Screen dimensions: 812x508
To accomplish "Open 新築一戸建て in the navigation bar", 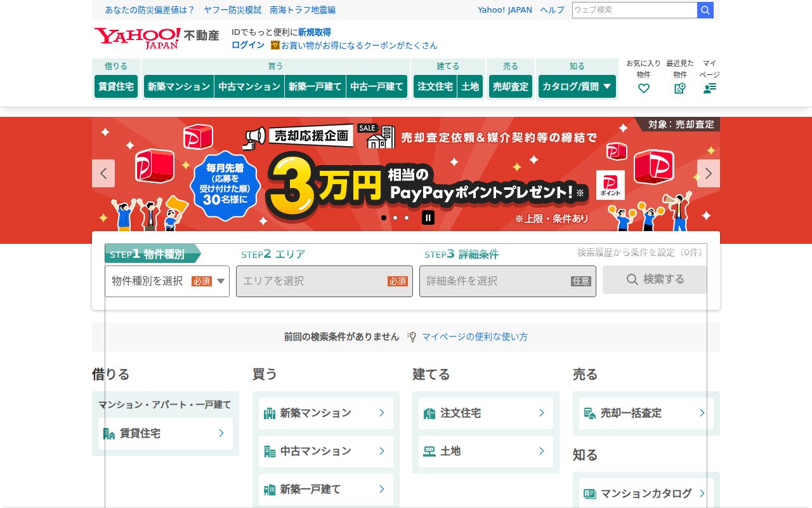I will (315, 86).
